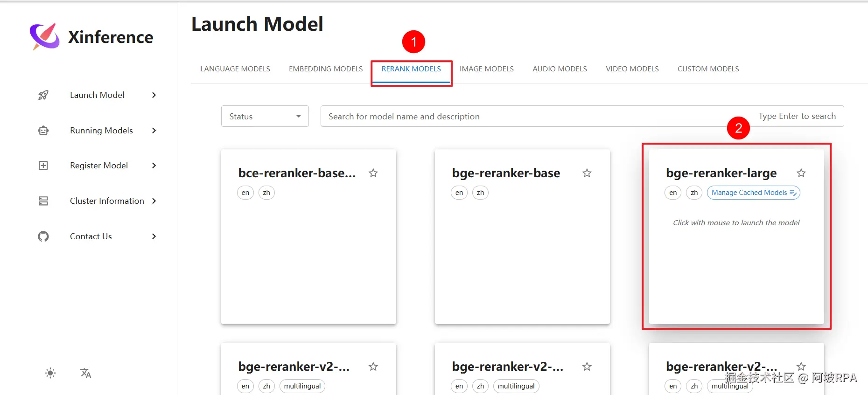Click the zh tag on bce-reranker-base
This screenshot has height=395, width=868.
[266, 193]
